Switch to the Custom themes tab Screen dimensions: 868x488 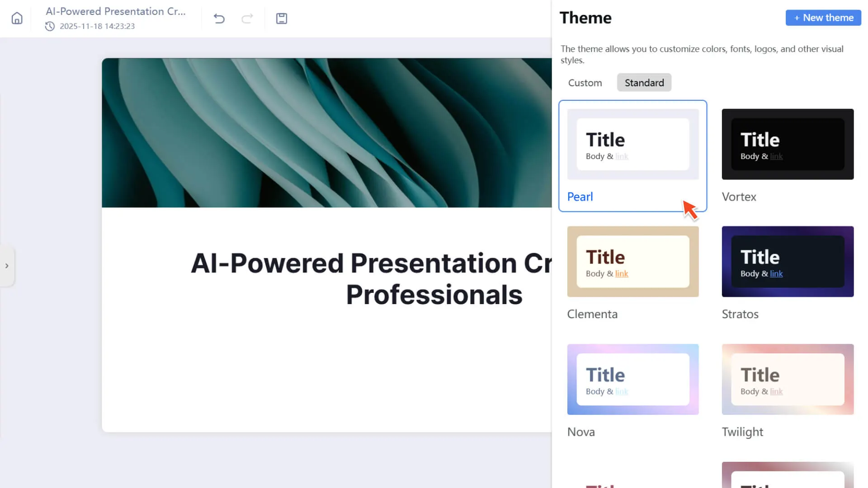pos(585,83)
